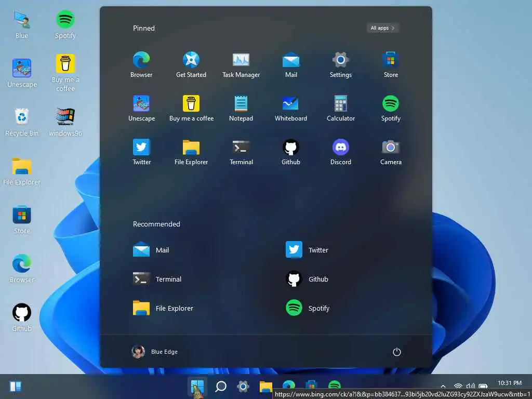532x399 pixels.
Task: Open Github in the Pinned section
Action: coord(291,152)
